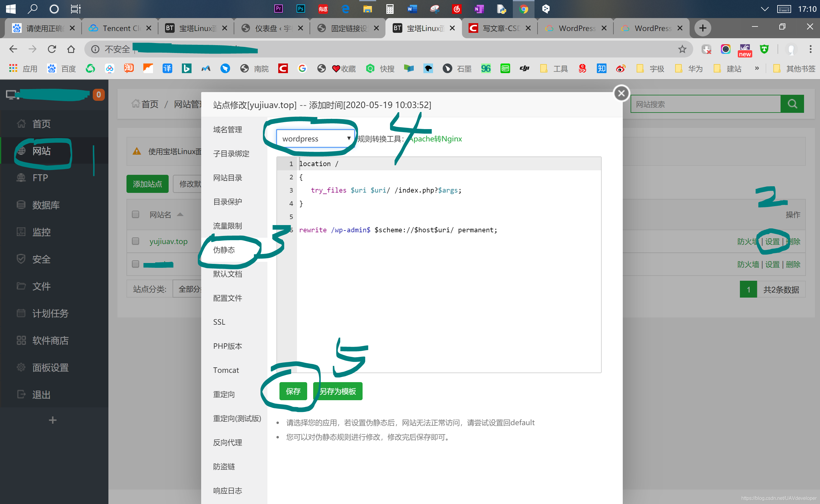Select 数据库 in the left sidebar
Viewport: 820px width, 504px height.
pos(46,205)
